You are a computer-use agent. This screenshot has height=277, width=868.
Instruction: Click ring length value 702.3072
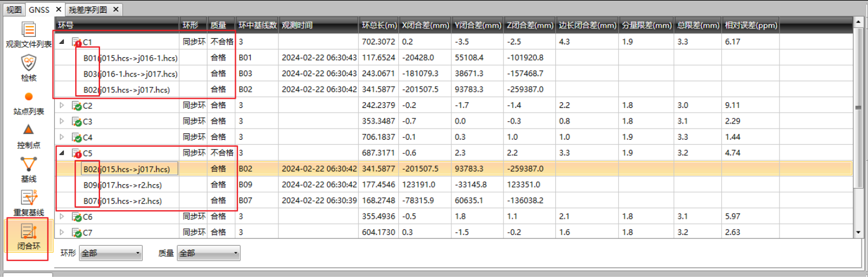(379, 42)
